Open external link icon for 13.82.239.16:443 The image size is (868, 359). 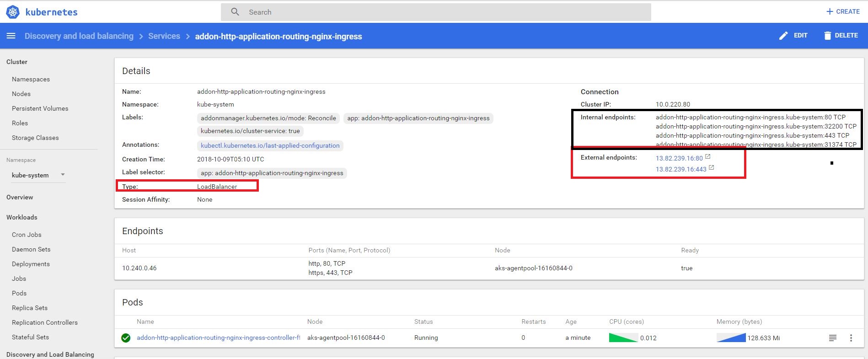(x=712, y=168)
